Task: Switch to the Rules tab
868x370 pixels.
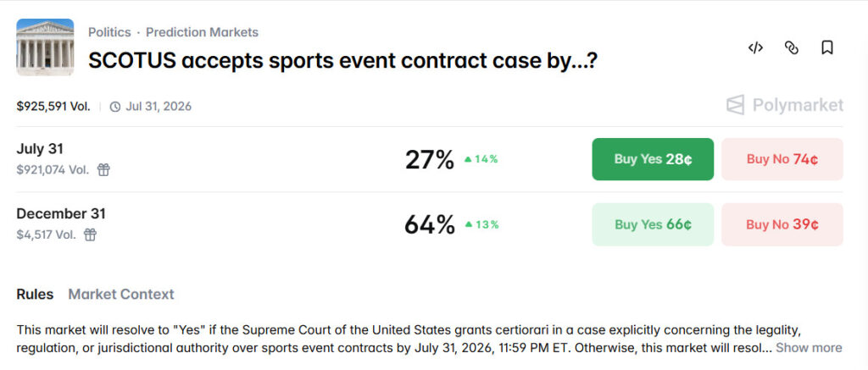Action: (35, 294)
